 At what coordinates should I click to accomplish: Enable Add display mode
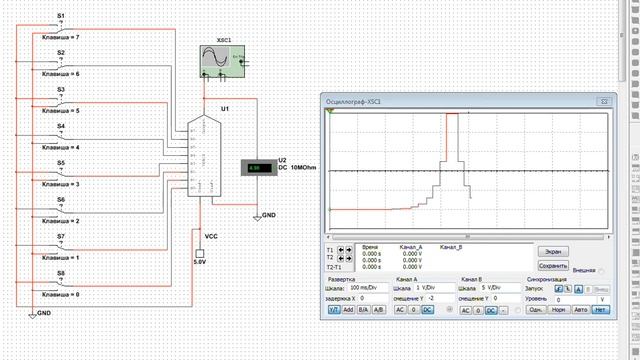pyautogui.click(x=348, y=310)
